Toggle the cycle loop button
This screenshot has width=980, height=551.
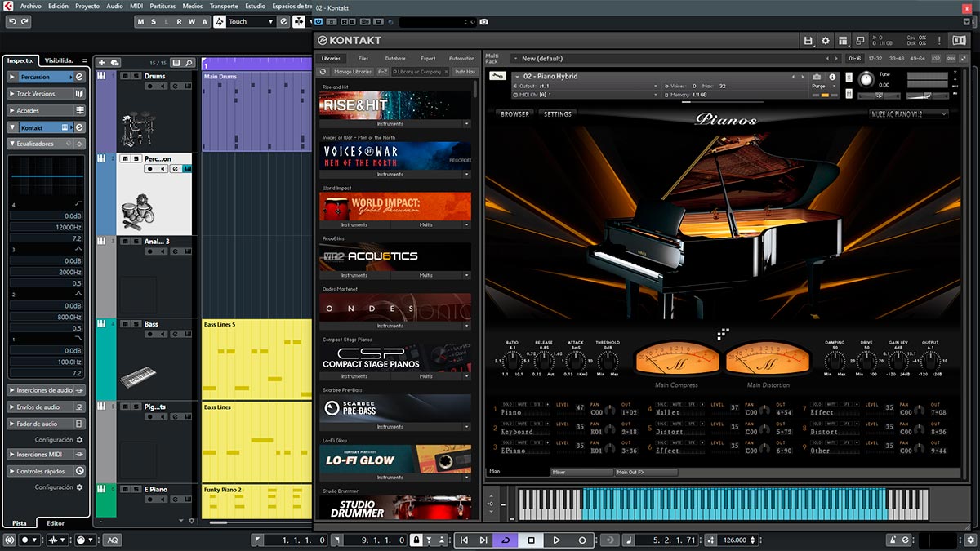tap(506, 540)
